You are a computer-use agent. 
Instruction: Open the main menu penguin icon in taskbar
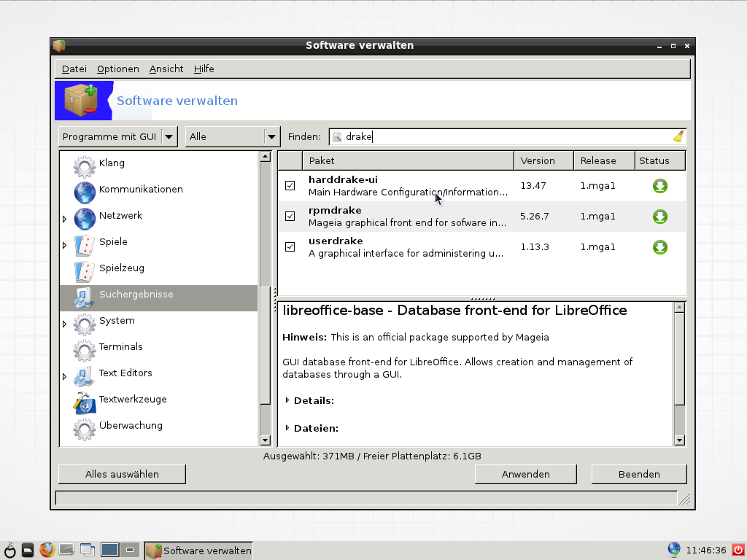[9, 551]
